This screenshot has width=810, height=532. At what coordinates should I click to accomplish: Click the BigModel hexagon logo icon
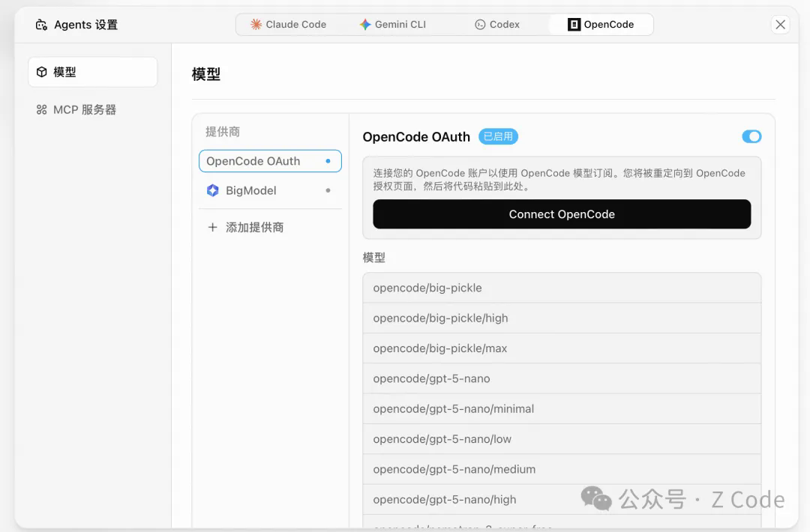213,190
